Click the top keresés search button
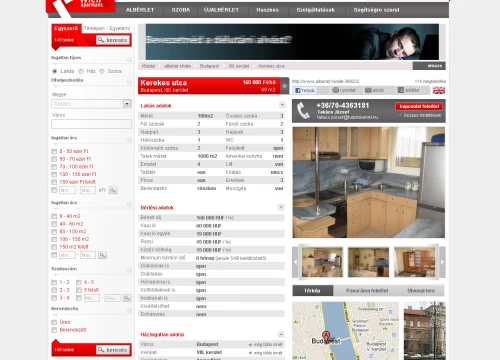The width and height of the screenshot is (500, 360). coord(113,40)
